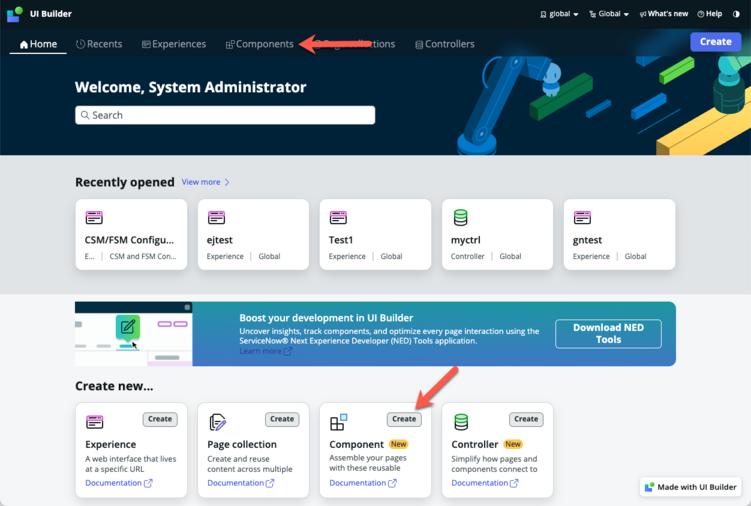The width and height of the screenshot is (751, 506).
Task: Click the external-link icon beside Learn more
Action: [287, 351]
